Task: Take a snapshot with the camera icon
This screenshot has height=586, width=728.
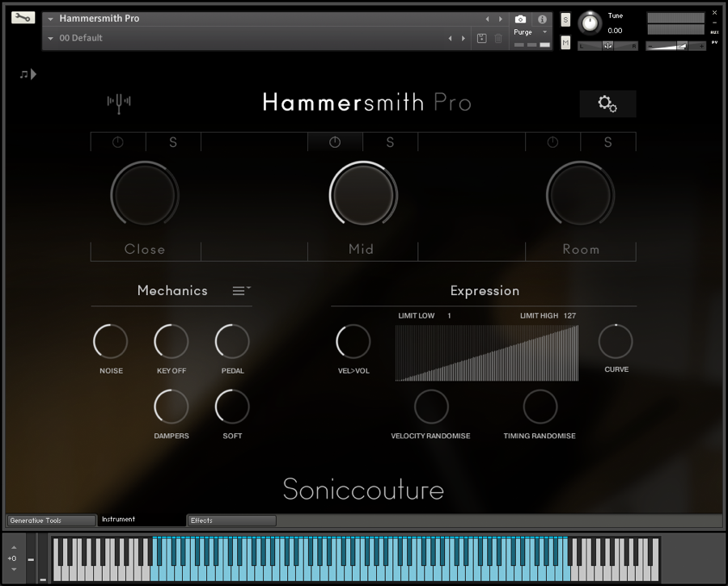Action: tap(520, 19)
